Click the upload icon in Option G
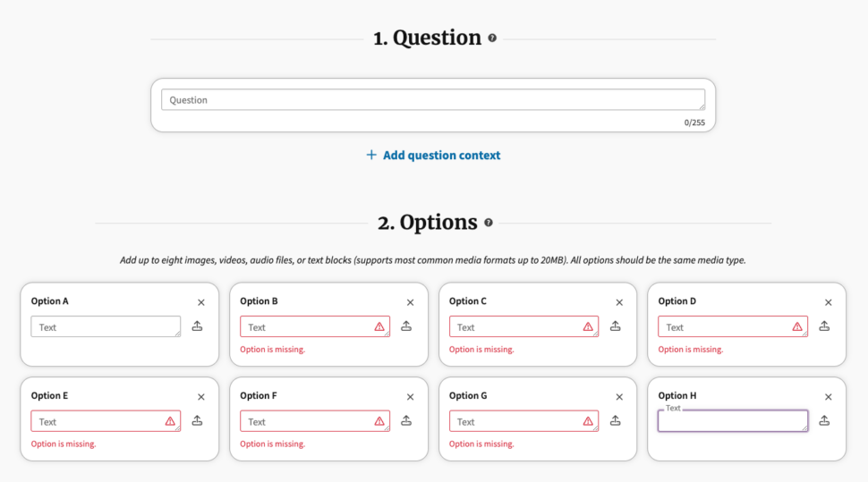Image resolution: width=868 pixels, height=482 pixels. pyautogui.click(x=616, y=420)
